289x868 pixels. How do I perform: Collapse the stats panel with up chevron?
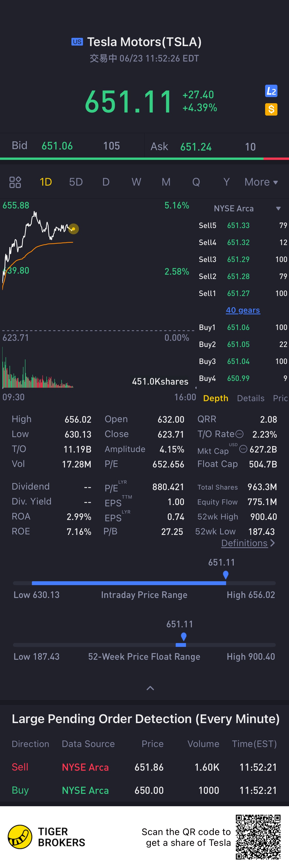150,688
